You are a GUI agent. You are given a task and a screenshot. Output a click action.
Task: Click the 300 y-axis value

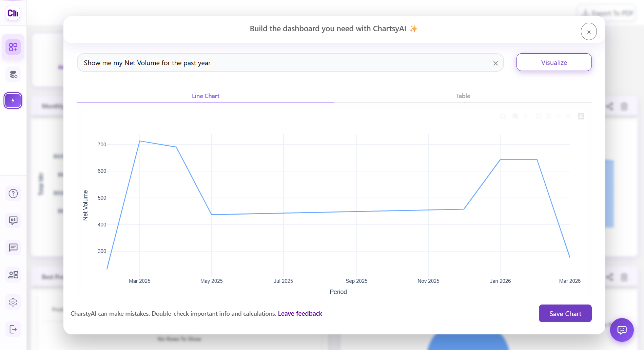point(102,251)
